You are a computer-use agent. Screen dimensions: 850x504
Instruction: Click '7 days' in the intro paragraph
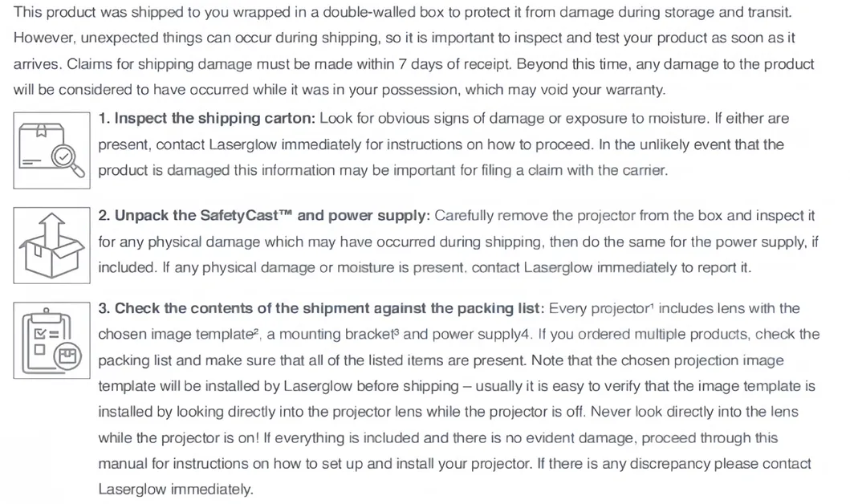pos(421,64)
